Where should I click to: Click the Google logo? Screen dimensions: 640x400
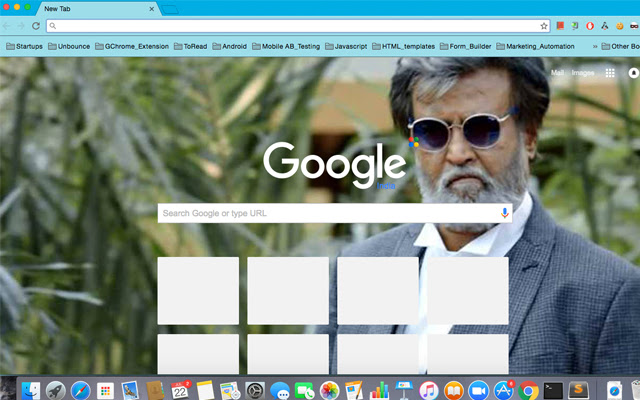coord(334,164)
